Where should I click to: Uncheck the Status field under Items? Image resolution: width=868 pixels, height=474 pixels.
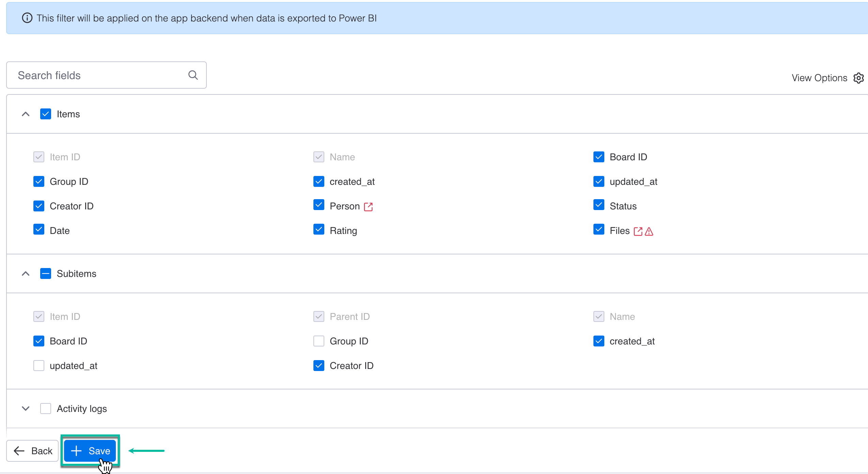pos(599,206)
